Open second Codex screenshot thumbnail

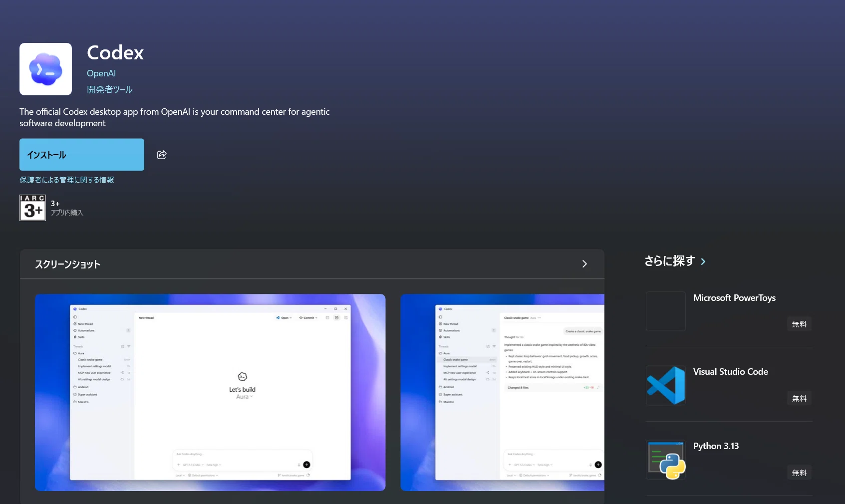click(x=502, y=392)
